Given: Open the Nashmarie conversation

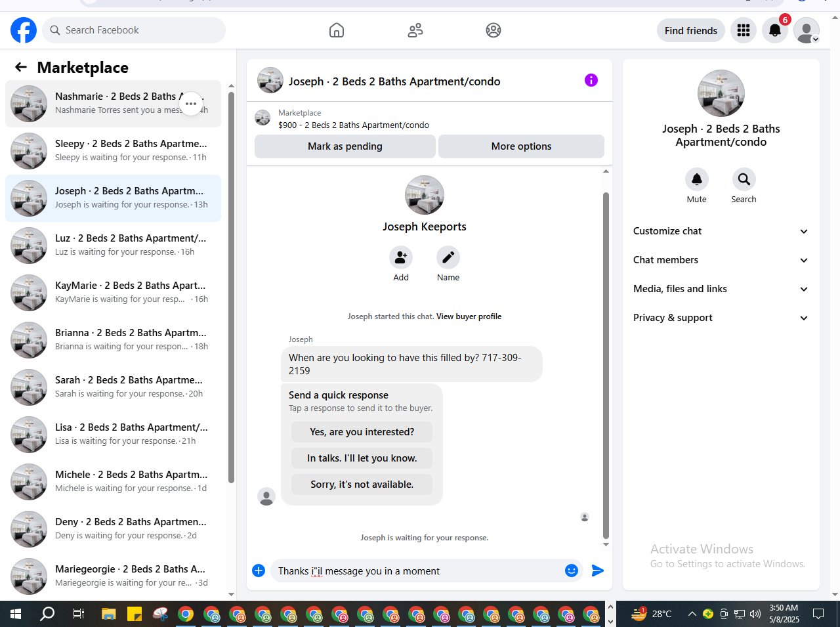Looking at the screenshot, I should tap(113, 104).
